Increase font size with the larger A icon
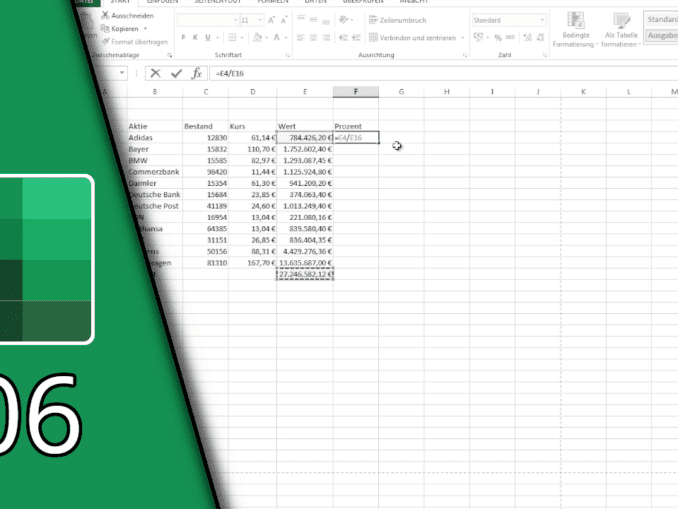This screenshot has width=678, height=509. (272, 20)
